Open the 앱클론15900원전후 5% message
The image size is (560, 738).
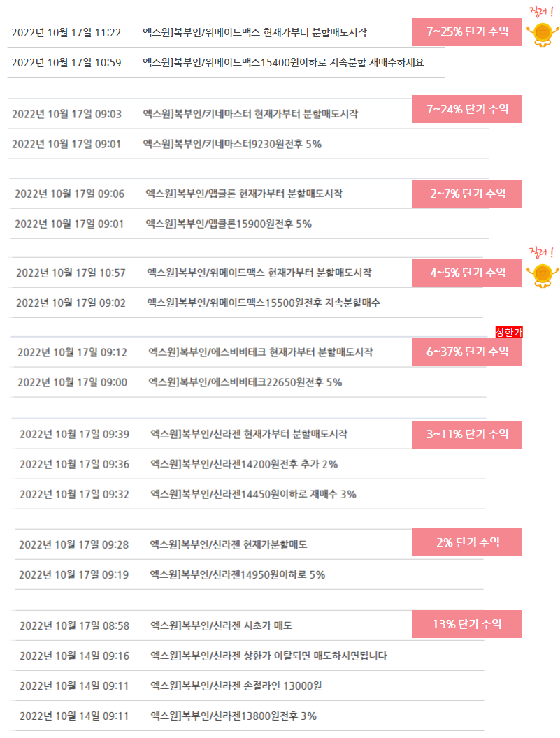point(249,224)
